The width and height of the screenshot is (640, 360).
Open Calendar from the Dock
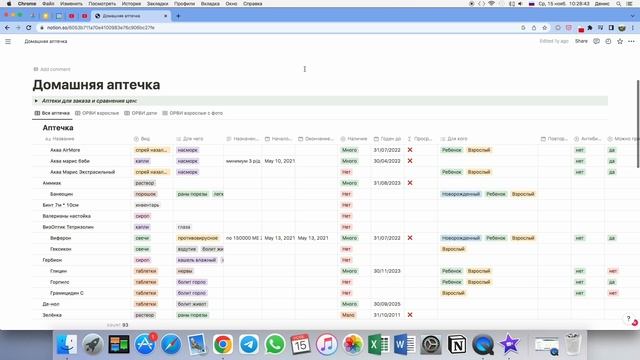pos(301,344)
